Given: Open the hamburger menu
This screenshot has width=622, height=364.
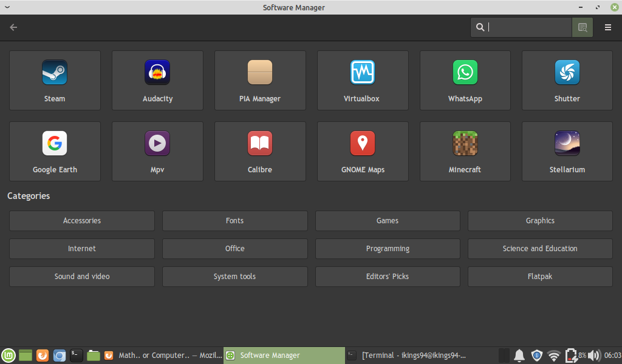Looking at the screenshot, I should pos(607,27).
